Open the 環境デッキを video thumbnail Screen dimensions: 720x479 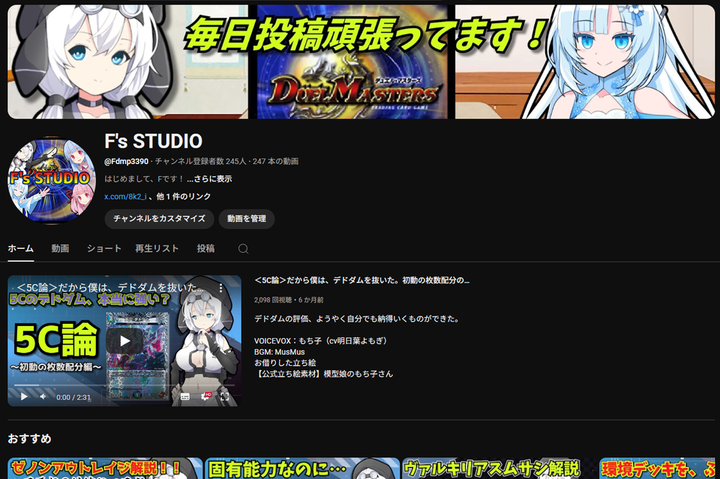click(659, 468)
